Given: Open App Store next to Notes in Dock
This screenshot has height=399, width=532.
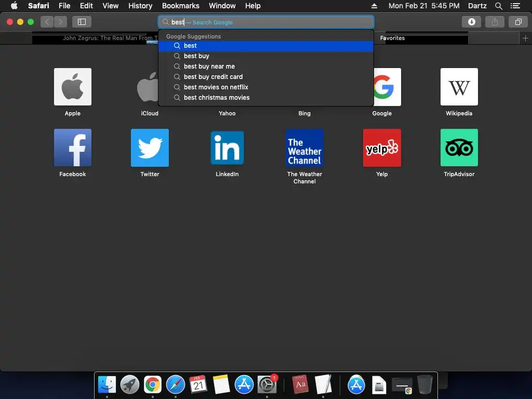Looking at the screenshot, I should click(244, 385).
